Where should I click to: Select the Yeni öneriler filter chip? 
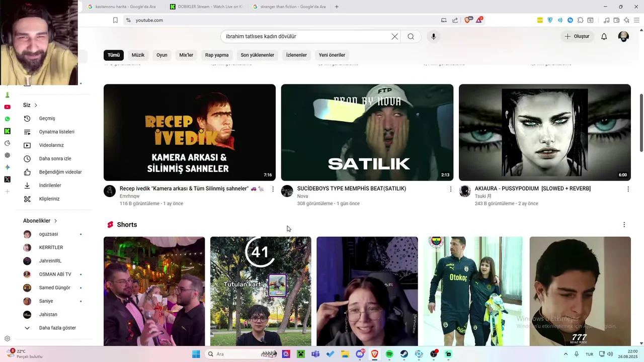(x=332, y=55)
